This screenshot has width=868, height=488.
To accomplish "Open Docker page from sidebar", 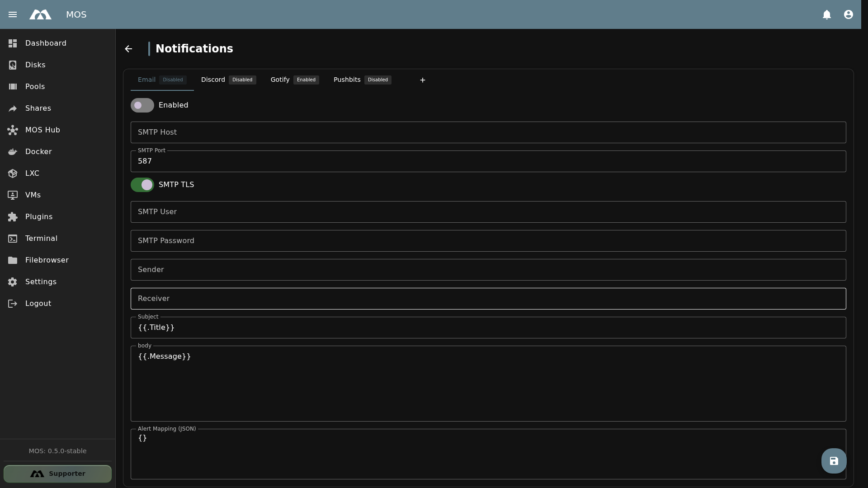I will click(58, 152).
